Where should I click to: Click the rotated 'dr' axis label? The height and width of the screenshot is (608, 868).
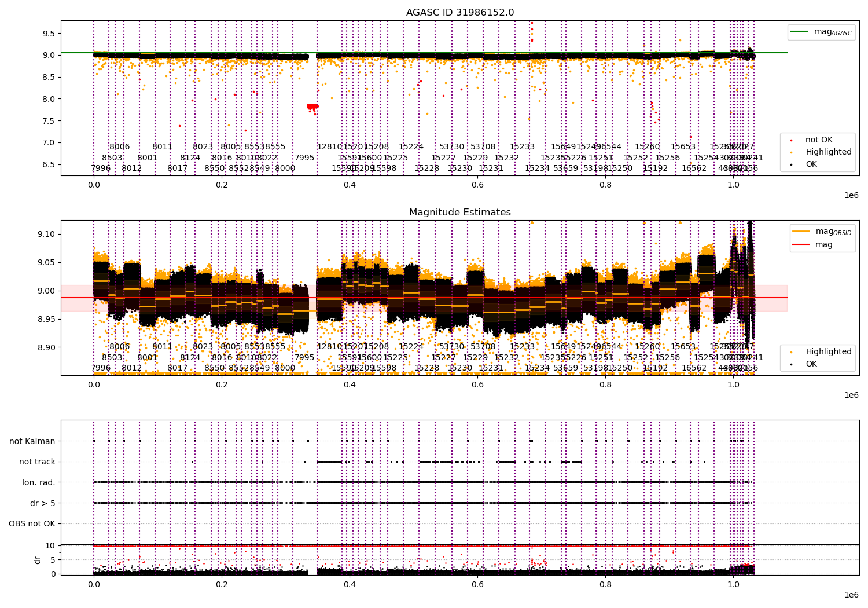click(37, 560)
